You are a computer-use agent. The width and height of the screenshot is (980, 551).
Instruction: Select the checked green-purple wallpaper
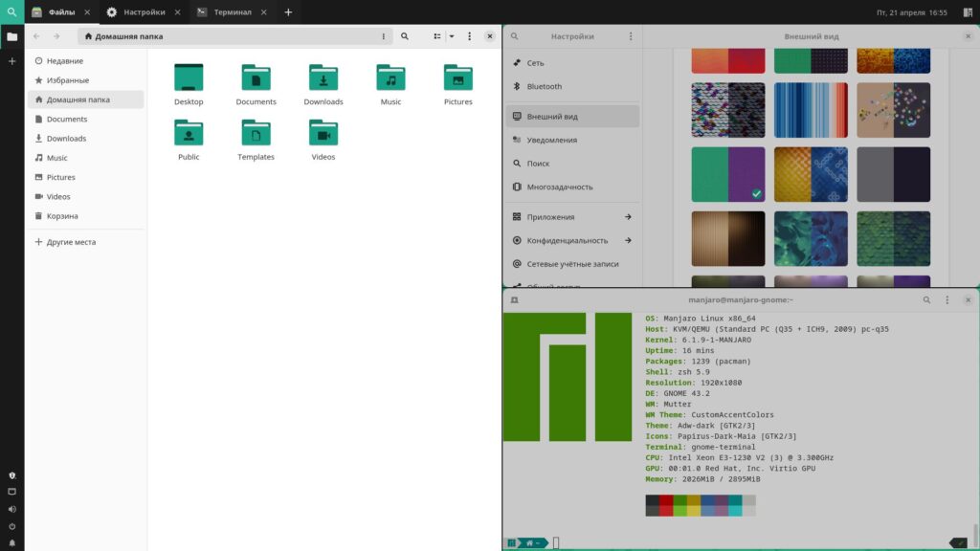[728, 174]
